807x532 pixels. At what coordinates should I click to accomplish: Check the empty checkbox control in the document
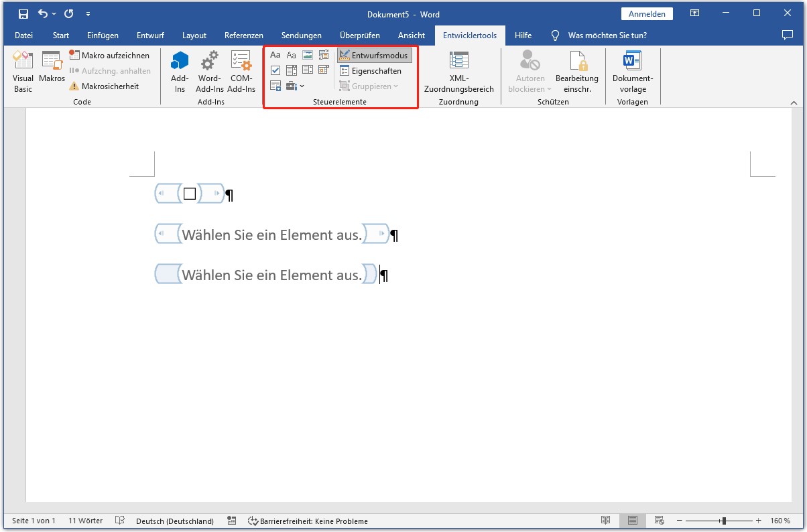190,194
